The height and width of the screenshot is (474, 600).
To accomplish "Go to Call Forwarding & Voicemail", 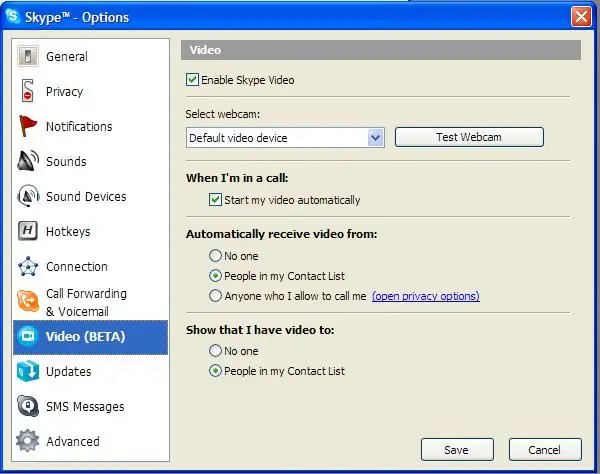I will pyautogui.click(x=91, y=302).
